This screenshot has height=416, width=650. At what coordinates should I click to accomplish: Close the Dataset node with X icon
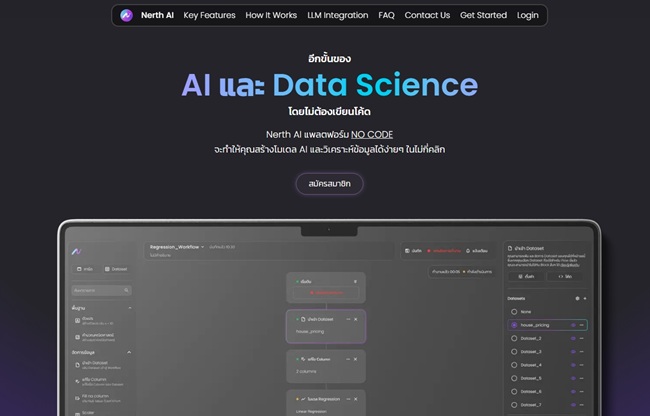(x=358, y=318)
